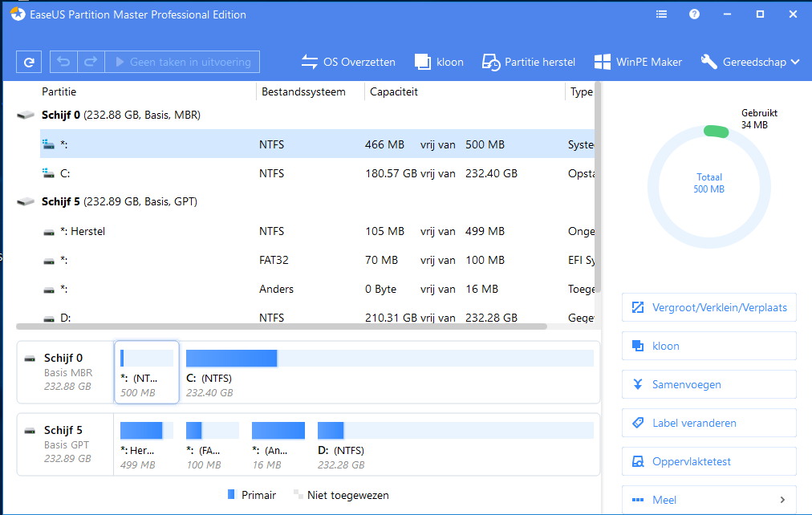This screenshot has width=812, height=515.
Task: Click capacity value 210.31 GB
Action: click(391, 318)
